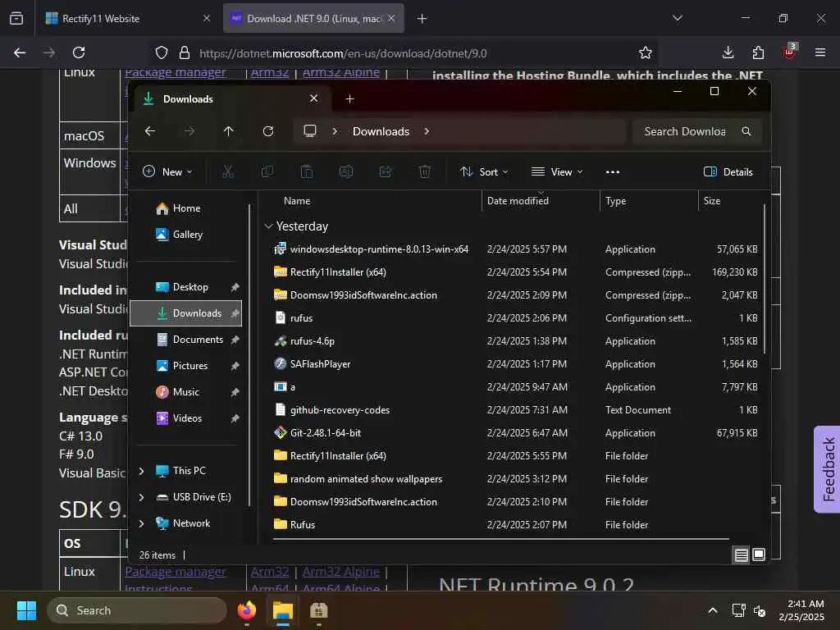Switch to details list view icon in status bar
The height and width of the screenshot is (630, 840).
tap(741, 555)
